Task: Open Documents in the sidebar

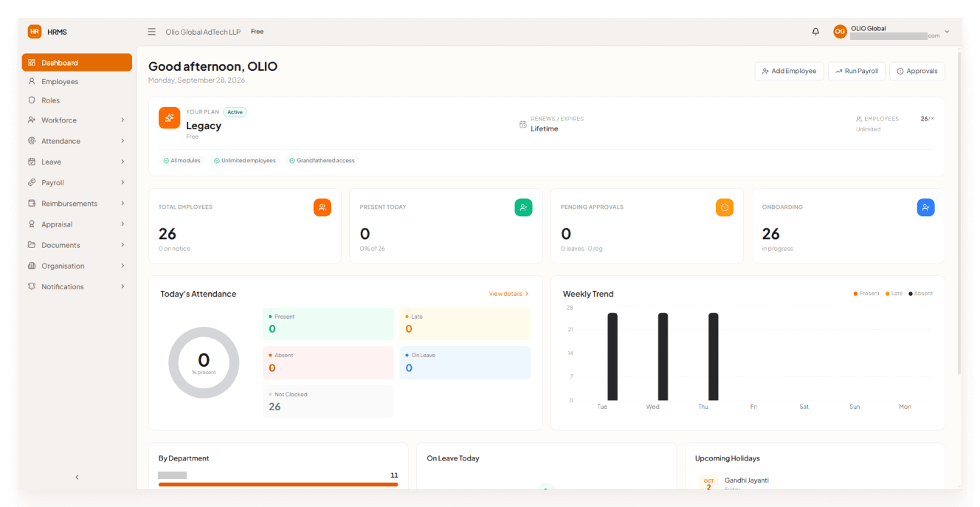Action: [77, 245]
